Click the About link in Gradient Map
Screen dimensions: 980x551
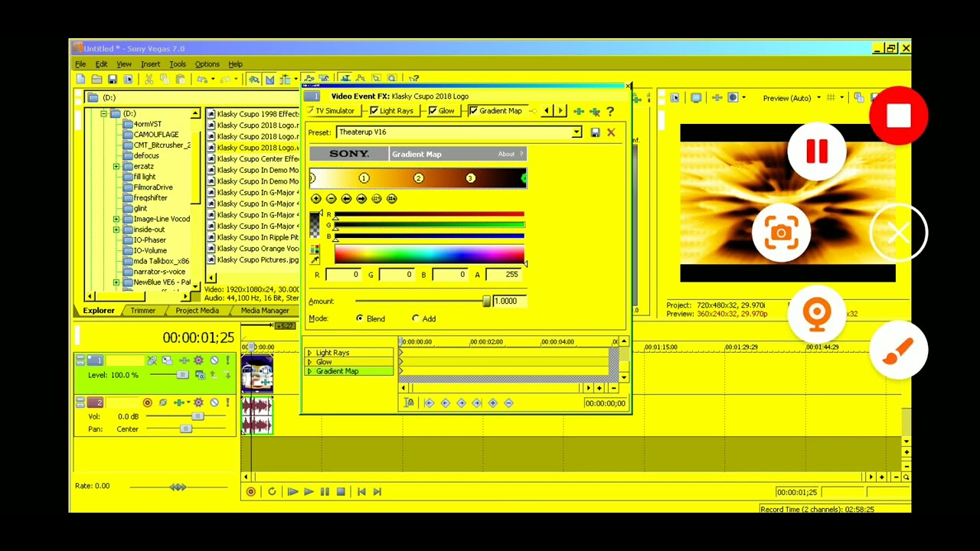click(x=506, y=155)
